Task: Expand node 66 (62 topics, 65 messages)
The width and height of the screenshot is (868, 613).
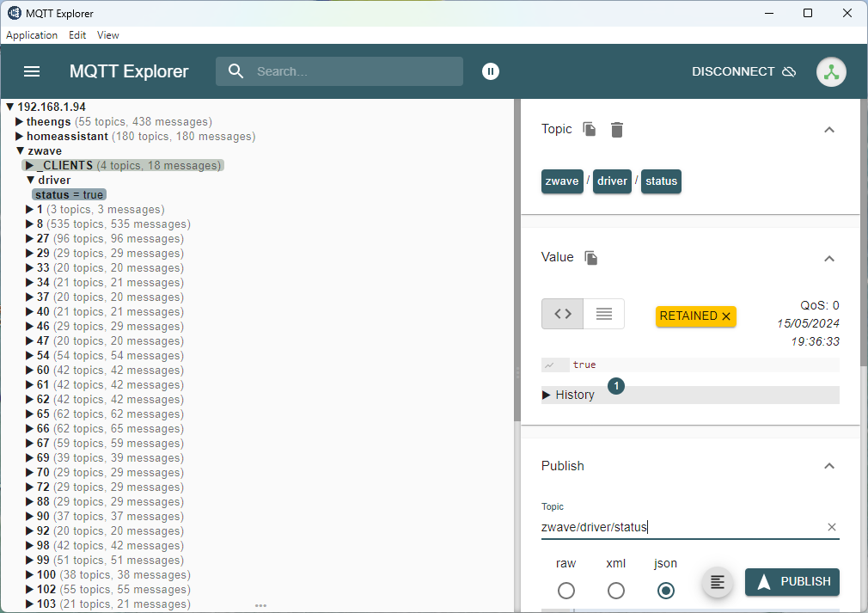Action: pyautogui.click(x=29, y=429)
